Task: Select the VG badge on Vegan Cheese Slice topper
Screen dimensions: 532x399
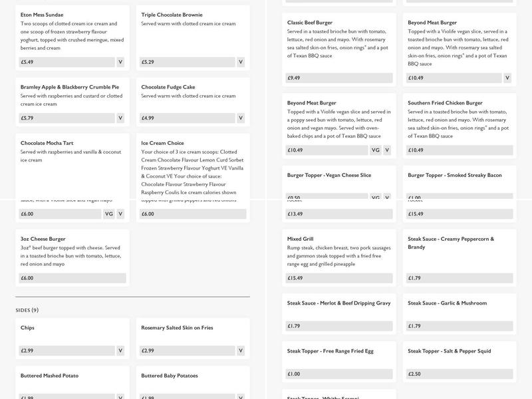Action: point(375,197)
